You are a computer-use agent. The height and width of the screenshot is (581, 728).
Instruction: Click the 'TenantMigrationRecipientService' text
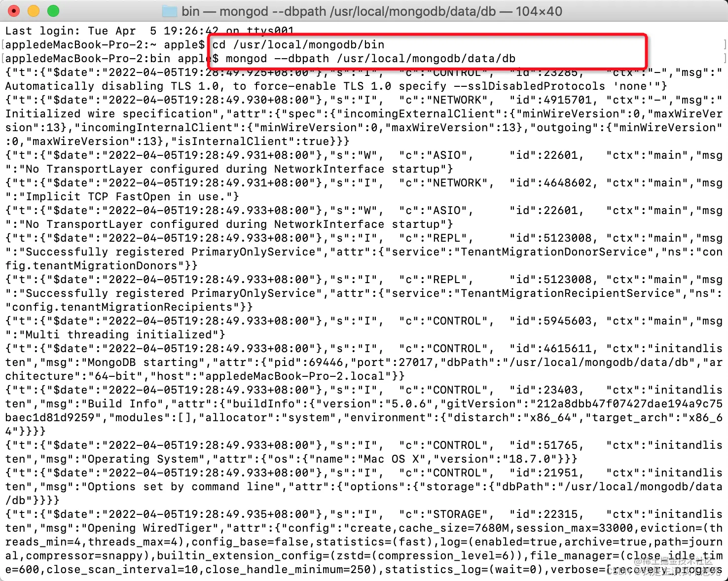click(567, 293)
